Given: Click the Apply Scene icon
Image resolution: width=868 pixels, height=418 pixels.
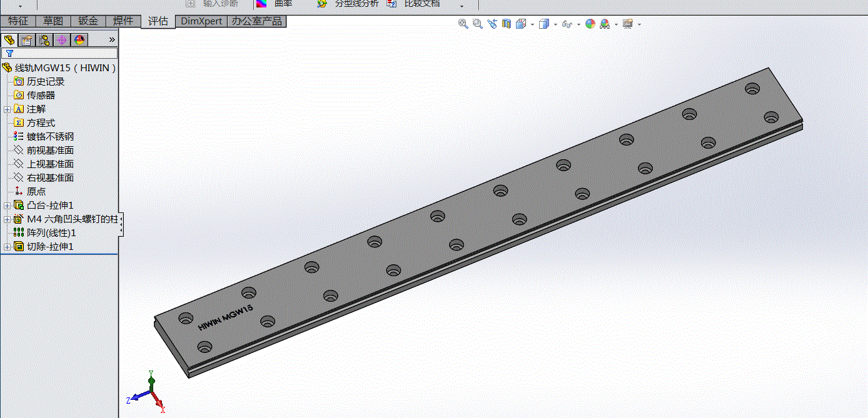Looking at the screenshot, I should point(605,24).
